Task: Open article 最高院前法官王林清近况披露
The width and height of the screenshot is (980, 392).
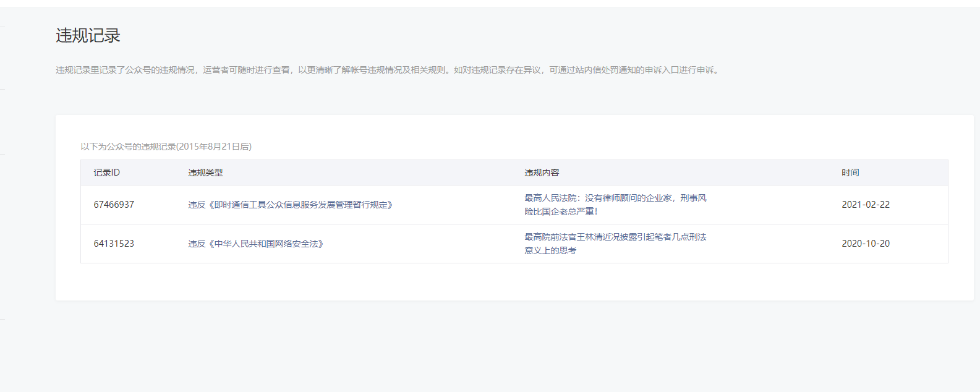Action: (615, 237)
